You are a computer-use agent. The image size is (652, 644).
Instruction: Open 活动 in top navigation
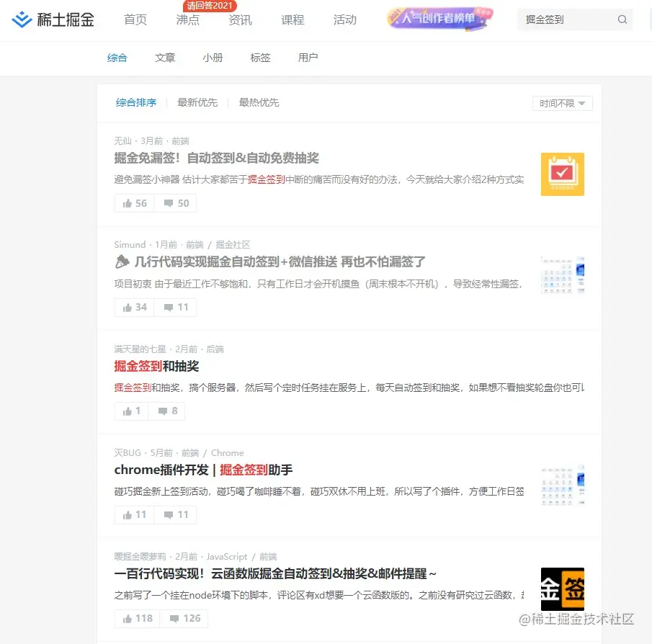(344, 19)
